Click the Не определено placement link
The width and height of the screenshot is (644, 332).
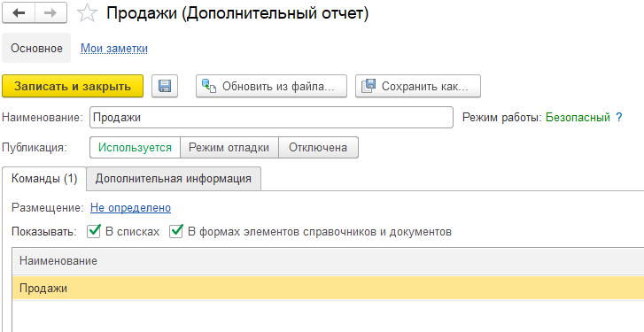pyautogui.click(x=130, y=208)
